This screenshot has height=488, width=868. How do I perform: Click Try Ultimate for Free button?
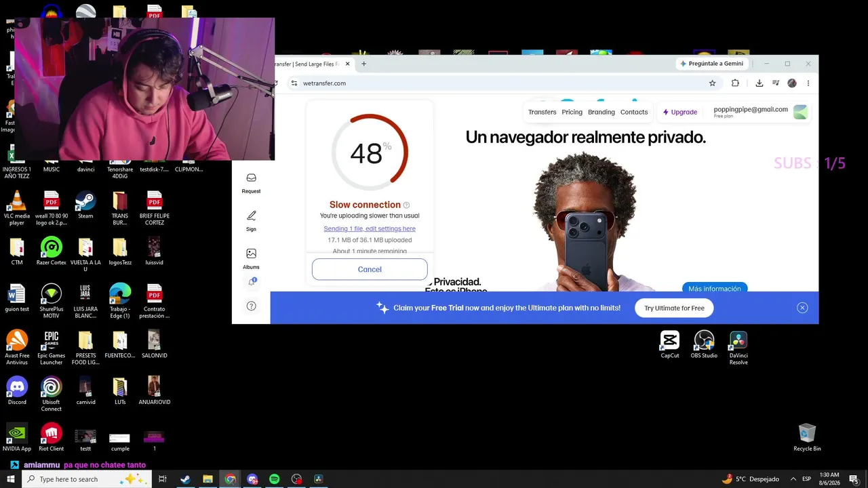click(674, 308)
